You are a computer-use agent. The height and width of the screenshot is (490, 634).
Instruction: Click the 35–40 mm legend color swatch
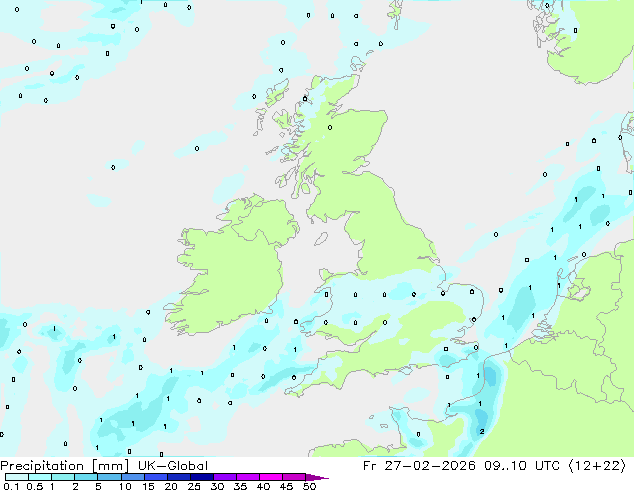click(248, 477)
